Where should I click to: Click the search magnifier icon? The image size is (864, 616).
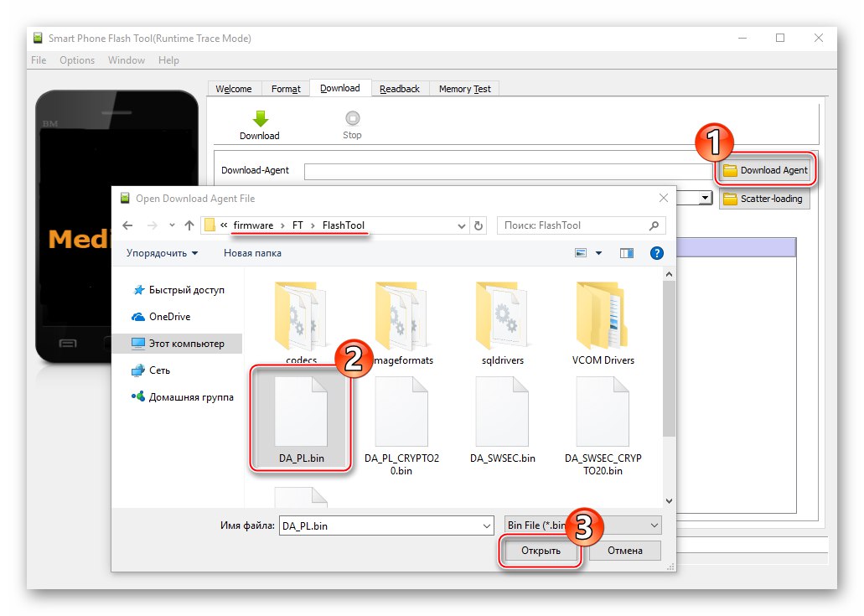654,225
